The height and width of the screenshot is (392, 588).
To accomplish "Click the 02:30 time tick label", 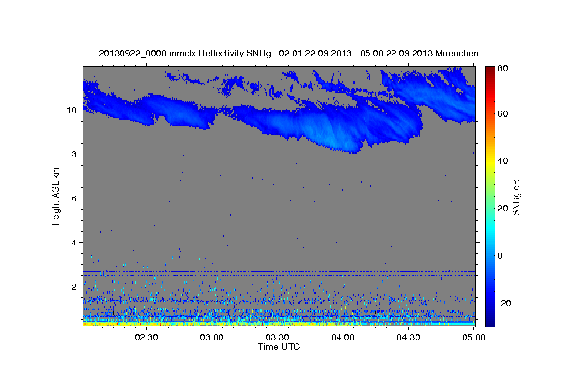I will click(146, 337).
